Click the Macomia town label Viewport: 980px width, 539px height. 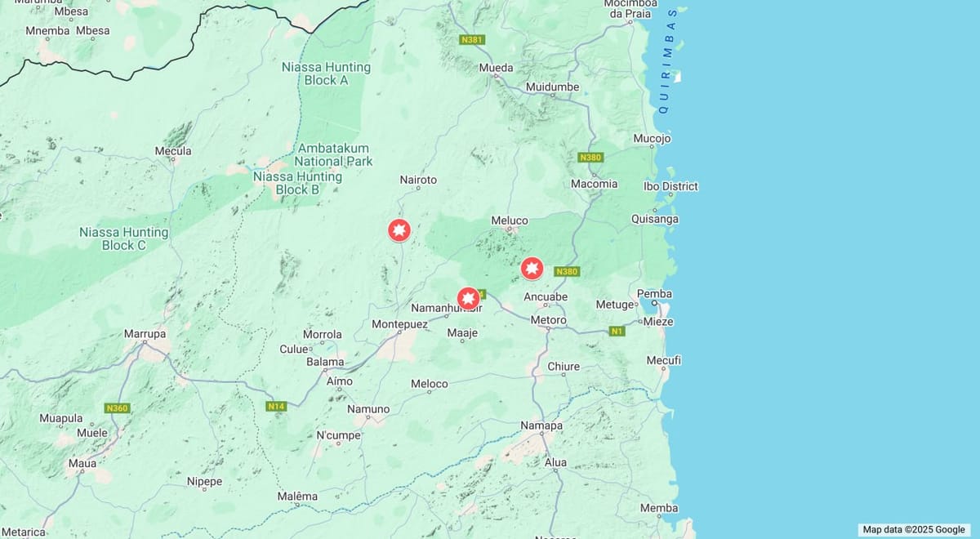(594, 184)
